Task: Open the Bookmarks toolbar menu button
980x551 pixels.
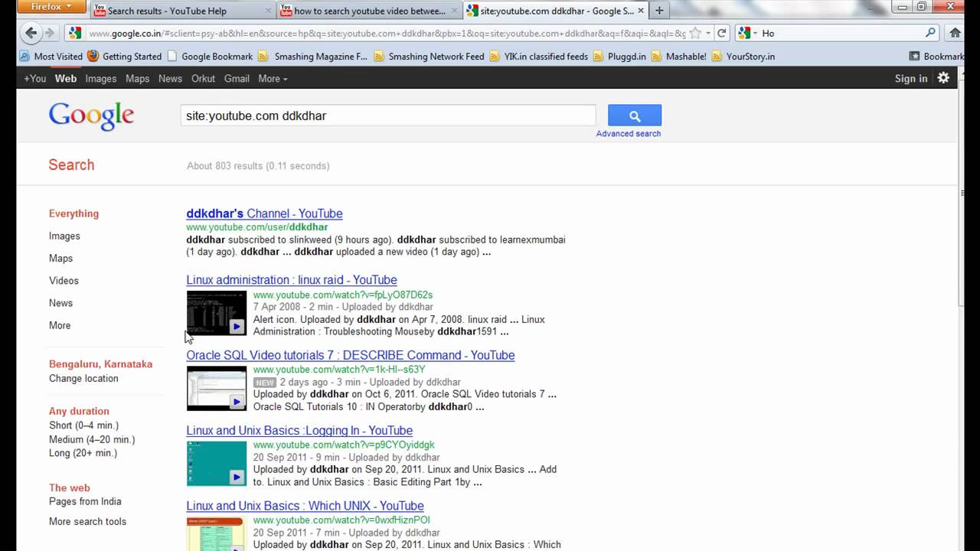Action: click(936, 56)
